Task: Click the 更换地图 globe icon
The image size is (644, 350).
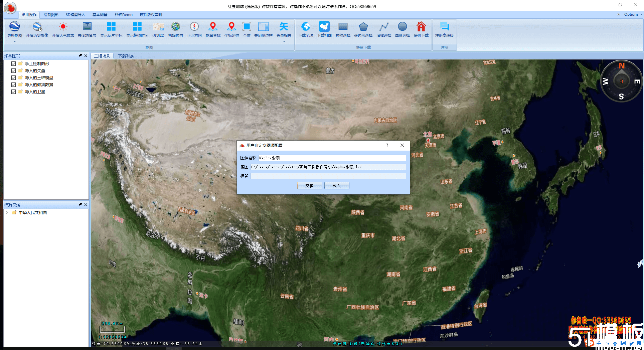Action: pyautogui.click(x=15, y=26)
